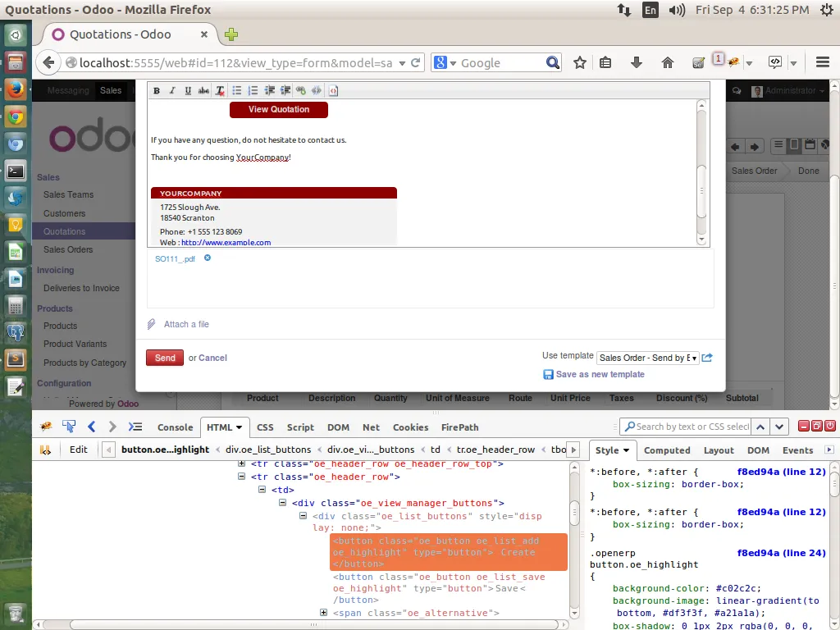Toggle strikethrough formatting in email editor

tap(203, 90)
